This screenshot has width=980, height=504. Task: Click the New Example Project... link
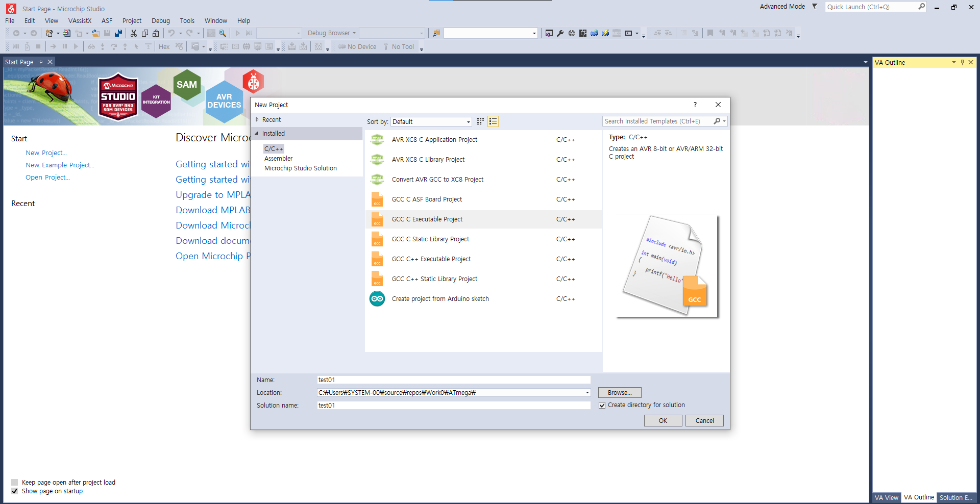pyautogui.click(x=60, y=165)
